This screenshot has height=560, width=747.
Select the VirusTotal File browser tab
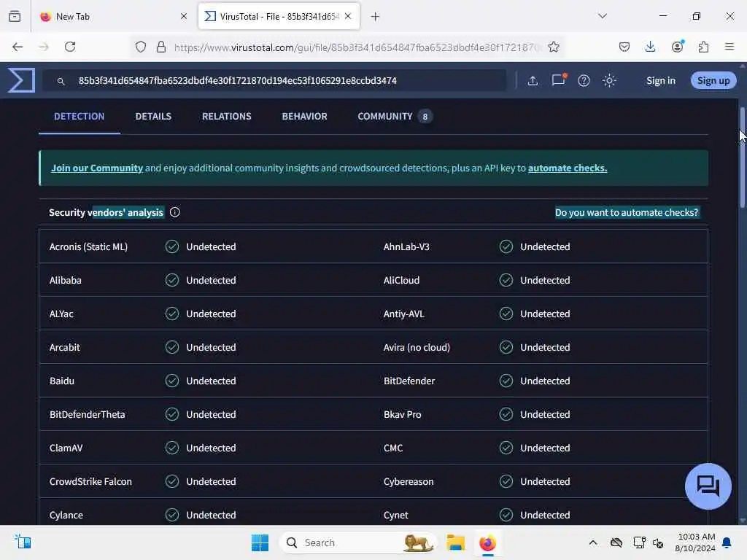click(279, 16)
